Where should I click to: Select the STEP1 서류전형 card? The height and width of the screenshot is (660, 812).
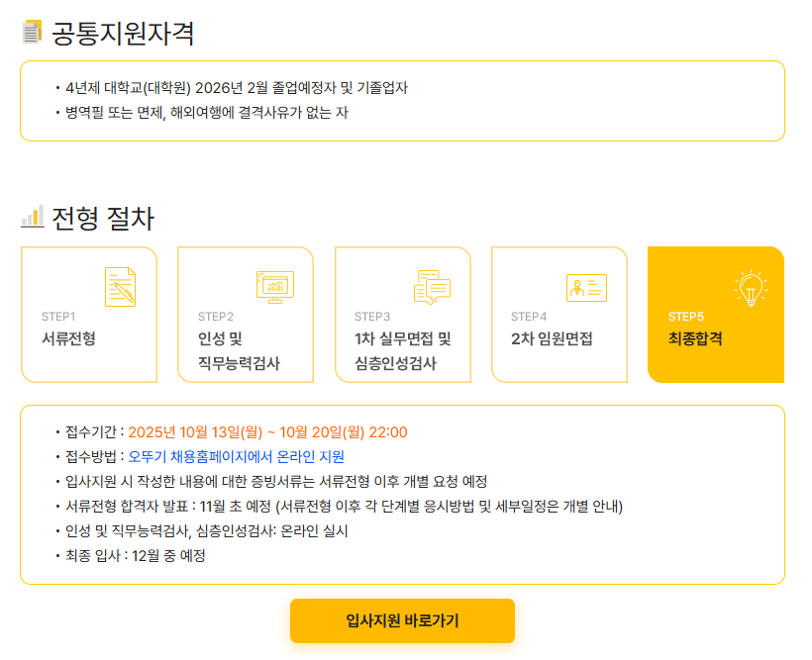click(x=89, y=315)
